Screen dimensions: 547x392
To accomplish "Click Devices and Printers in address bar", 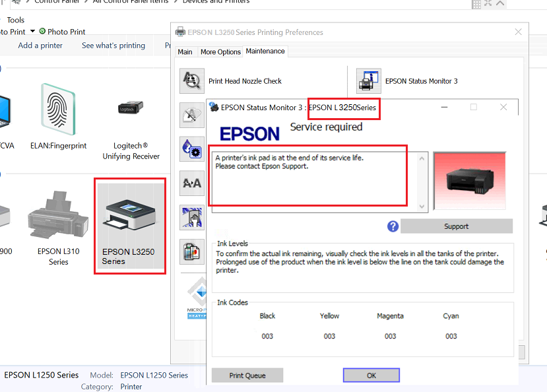I will click(x=216, y=2).
